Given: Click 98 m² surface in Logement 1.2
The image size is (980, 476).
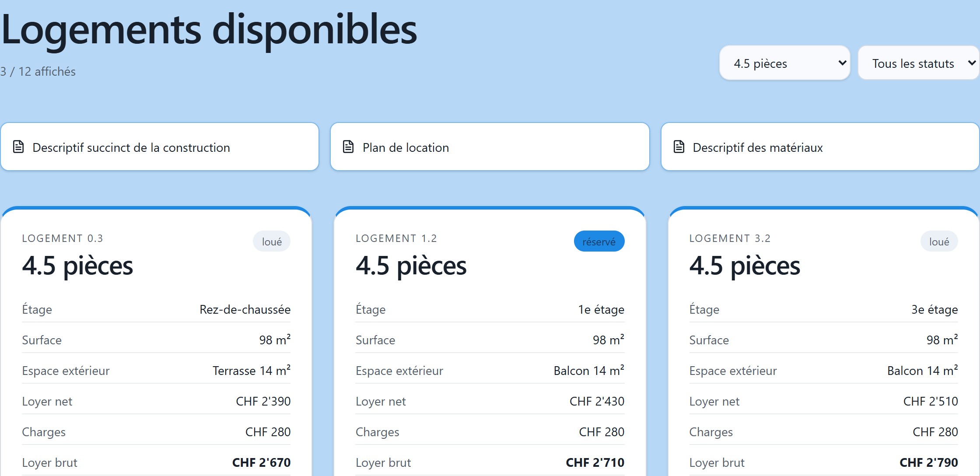Looking at the screenshot, I should (609, 339).
